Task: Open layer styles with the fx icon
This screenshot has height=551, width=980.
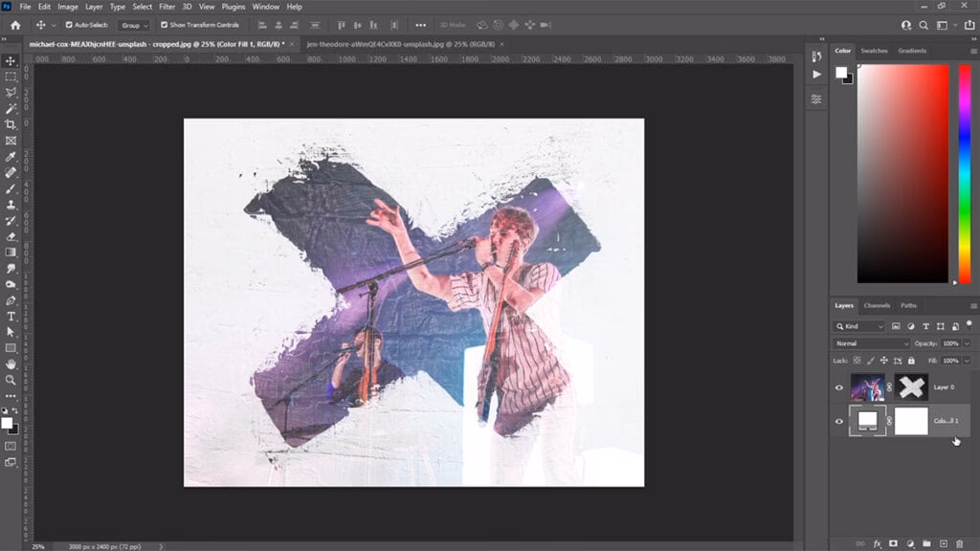Action: 876,540
